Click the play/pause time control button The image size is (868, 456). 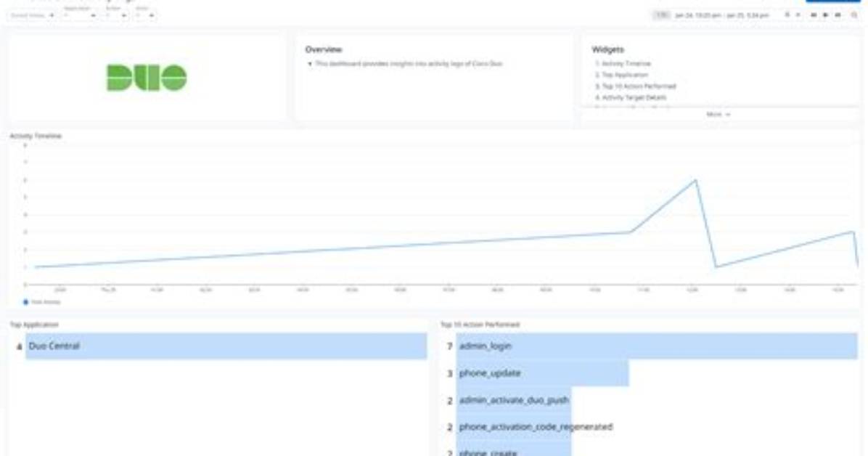click(x=826, y=15)
